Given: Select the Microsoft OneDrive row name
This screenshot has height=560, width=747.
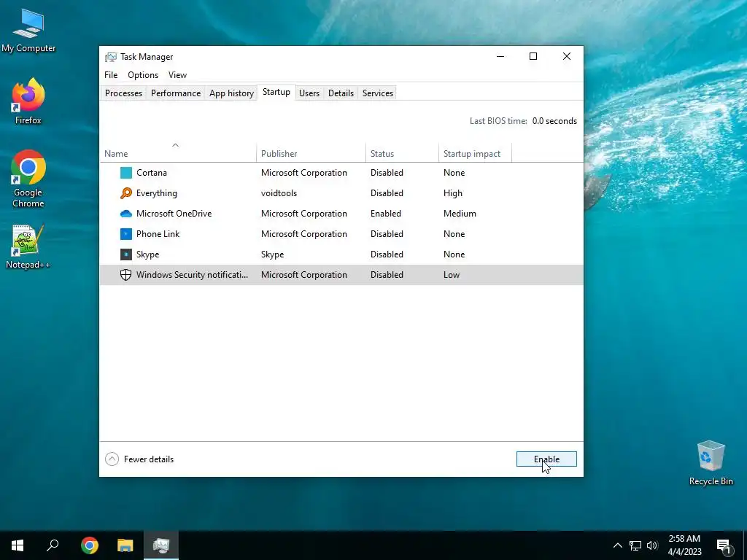Looking at the screenshot, I should tap(174, 214).
